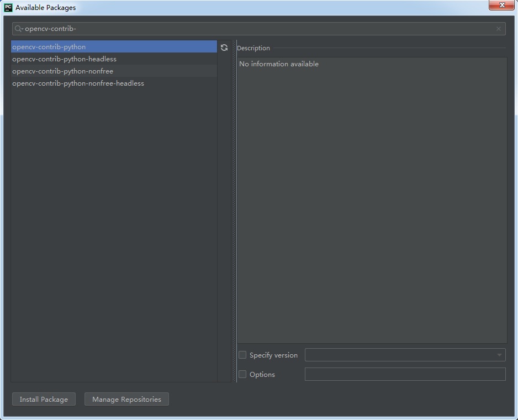
Task: Click the magnifier icon in the search bar
Action: coord(18,28)
